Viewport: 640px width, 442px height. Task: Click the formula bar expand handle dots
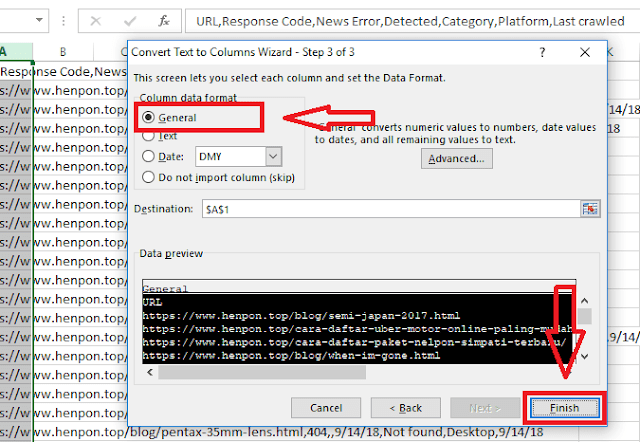63,21
